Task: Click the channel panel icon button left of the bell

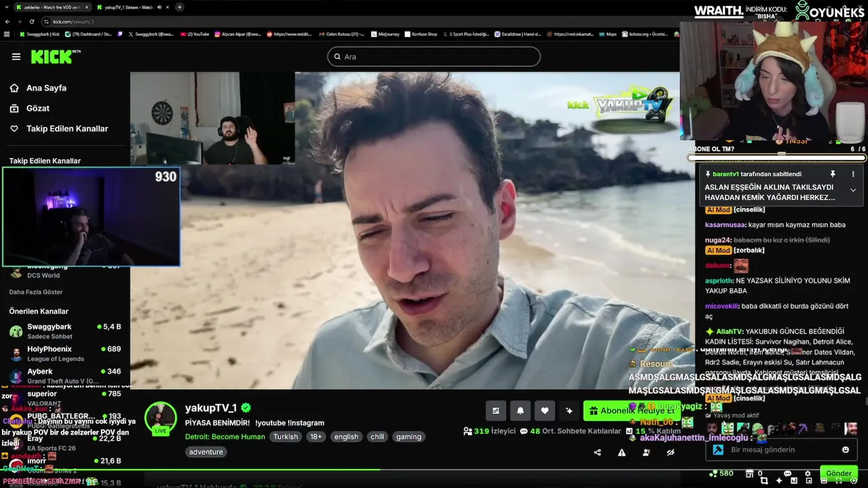Action: 496,411
